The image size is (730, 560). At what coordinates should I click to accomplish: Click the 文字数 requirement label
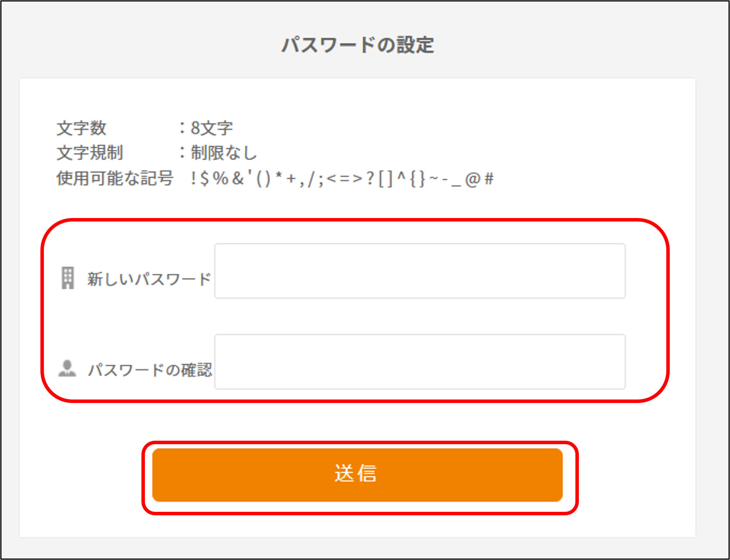tap(82, 128)
